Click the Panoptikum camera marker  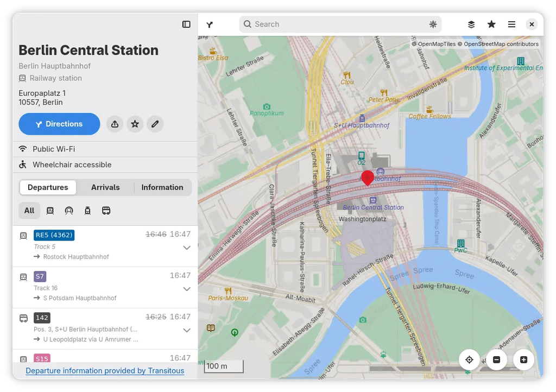(x=267, y=106)
